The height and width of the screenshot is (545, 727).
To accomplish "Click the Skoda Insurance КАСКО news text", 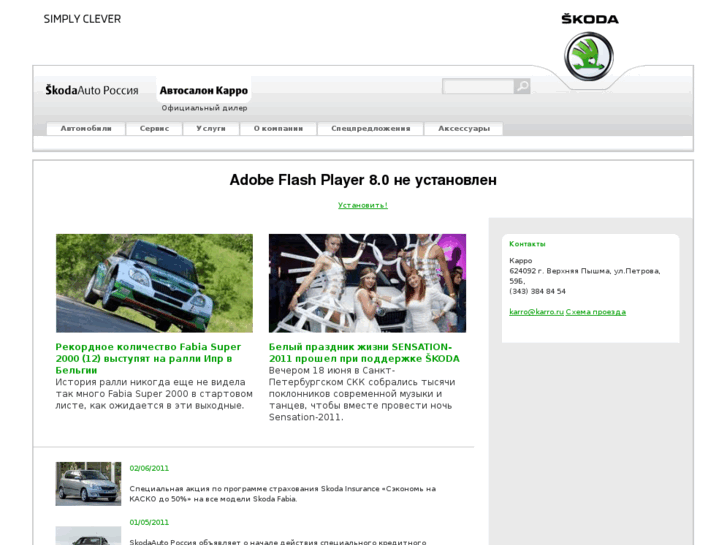I will coord(282,494).
